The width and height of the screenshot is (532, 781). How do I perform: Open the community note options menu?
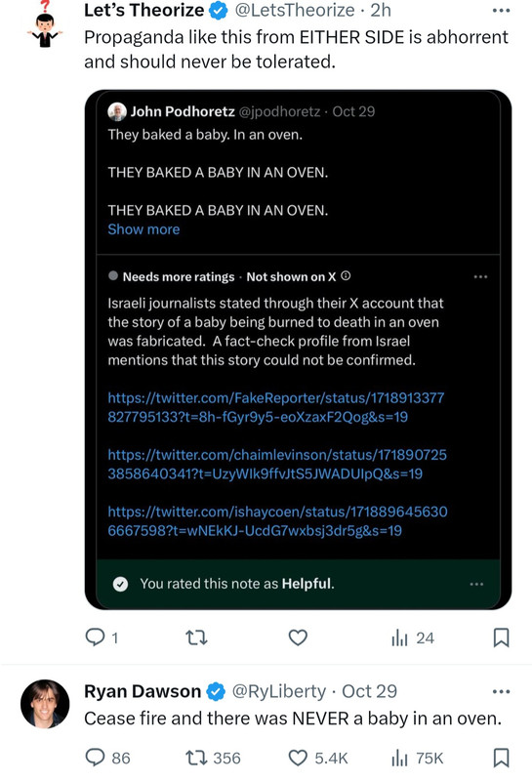pyautogui.click(x=480, y=276)
